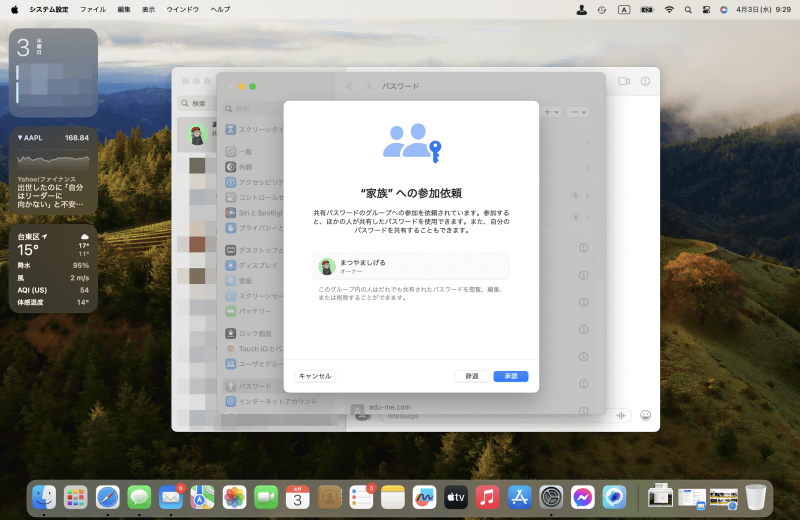Show info for adu-me.com password entry

(584, 410)
